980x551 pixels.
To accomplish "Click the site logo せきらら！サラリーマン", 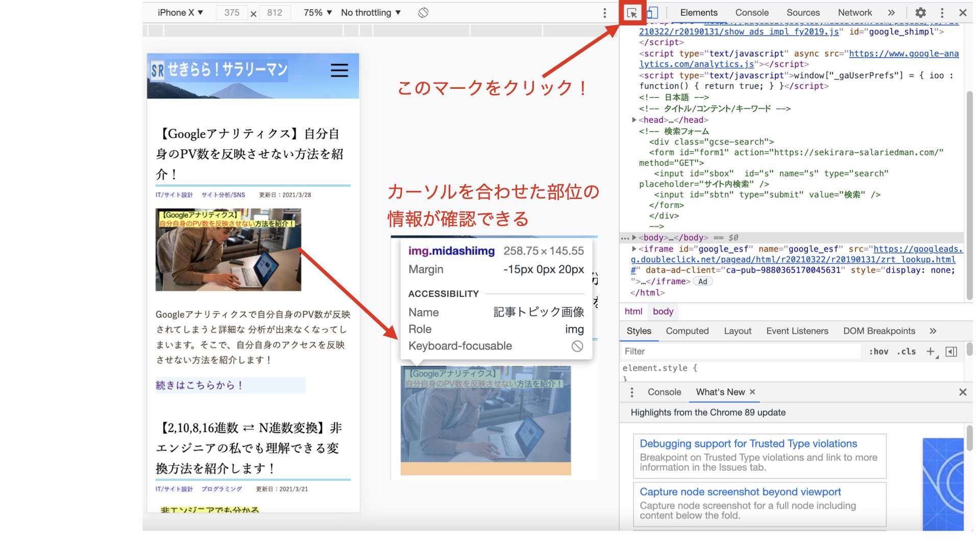I will point(219,70).
